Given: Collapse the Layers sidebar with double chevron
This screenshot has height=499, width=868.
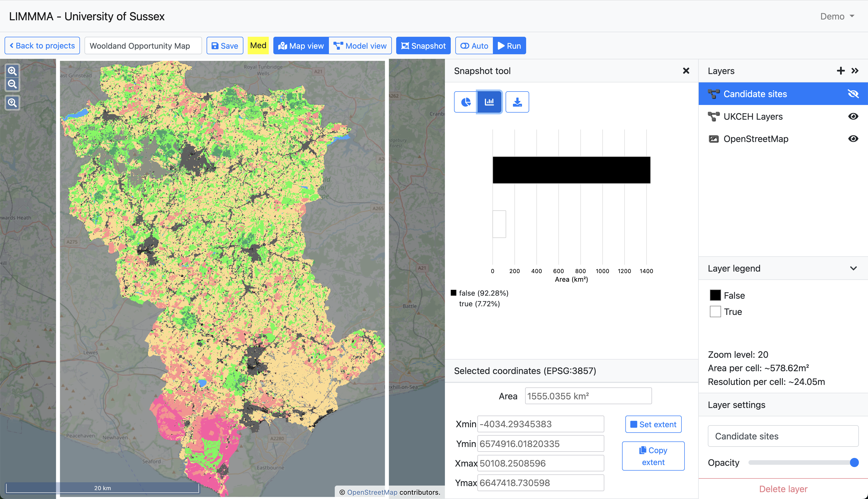Looking at the screenshot, I should point(855,71).
